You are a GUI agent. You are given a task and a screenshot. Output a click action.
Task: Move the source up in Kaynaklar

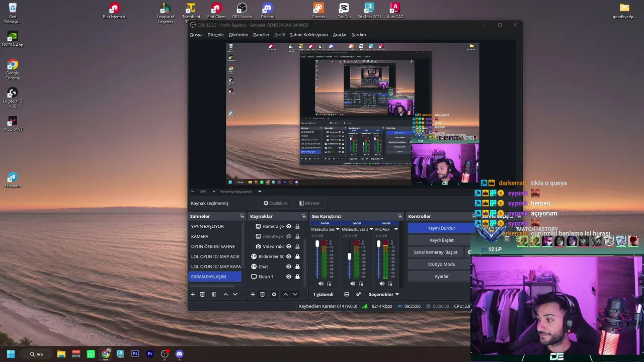point(285,294)
